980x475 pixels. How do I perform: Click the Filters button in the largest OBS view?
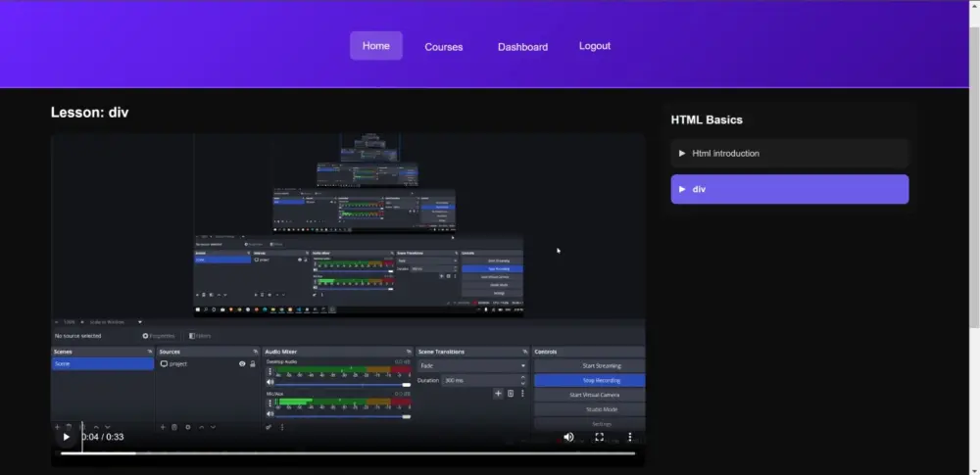200,336
